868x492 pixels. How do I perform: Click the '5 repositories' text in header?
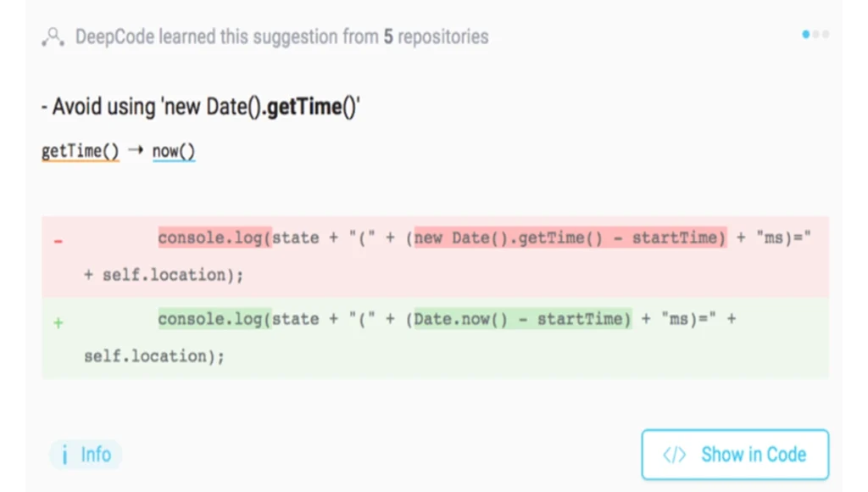(437, 36)
